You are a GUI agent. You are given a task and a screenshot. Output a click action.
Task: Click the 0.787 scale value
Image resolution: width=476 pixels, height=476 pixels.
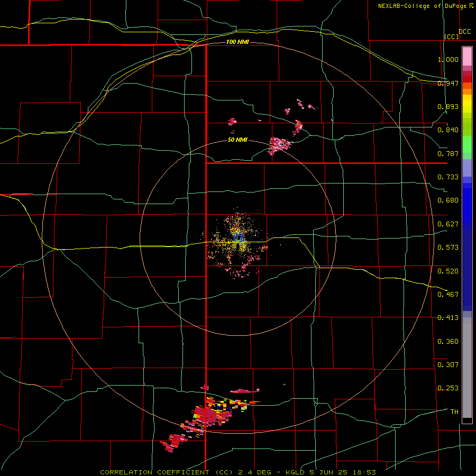coord(448,153)
